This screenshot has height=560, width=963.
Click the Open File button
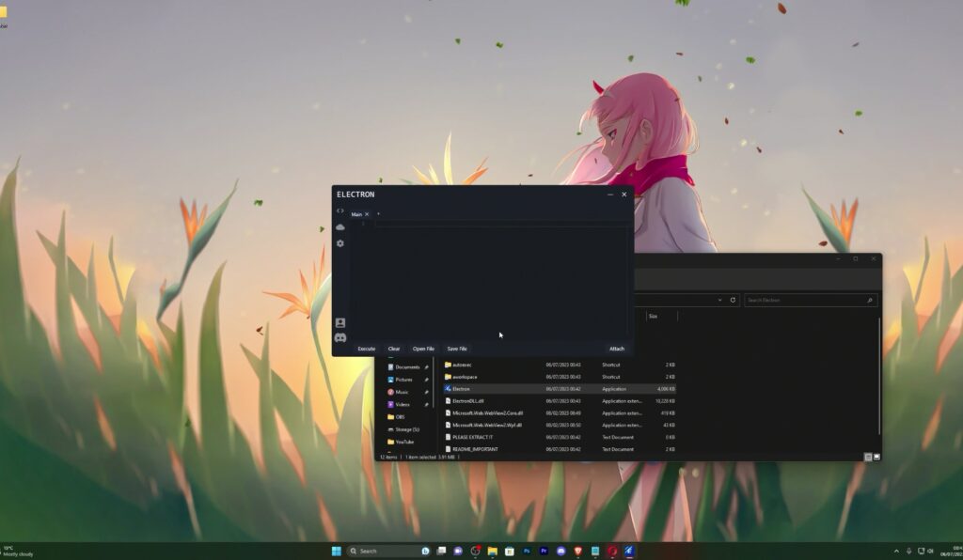[x=423, y=349]
